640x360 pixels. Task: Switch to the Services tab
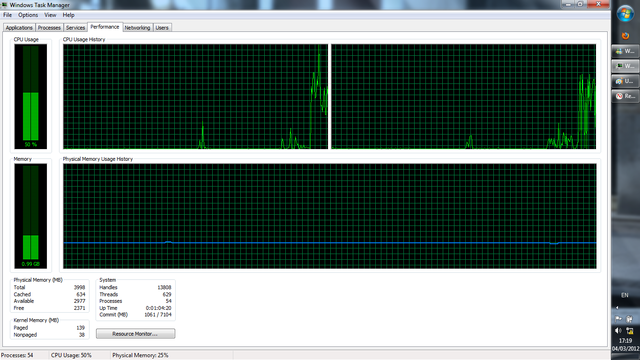pos(76,28)
